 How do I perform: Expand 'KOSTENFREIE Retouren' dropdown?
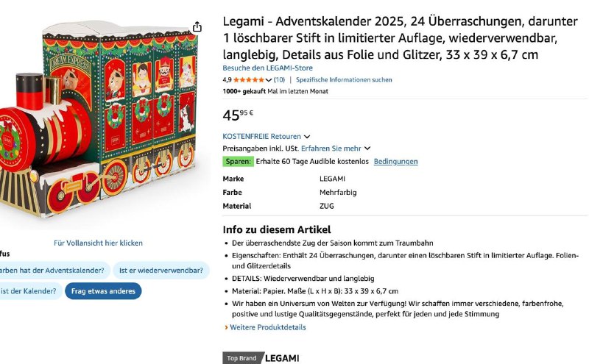point(267,136)
